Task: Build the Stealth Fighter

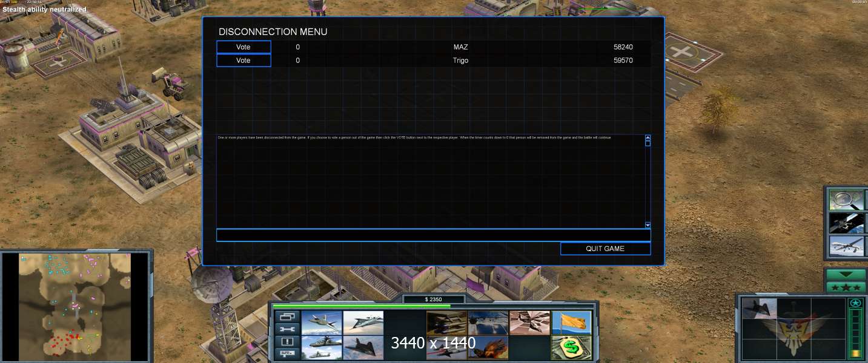Action: pyautogui.click(x=363, y=348)
